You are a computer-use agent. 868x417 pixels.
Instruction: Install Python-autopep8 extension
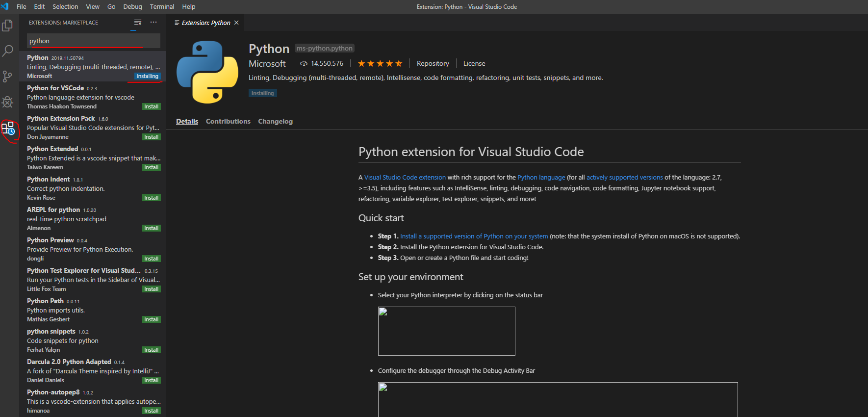151,411
